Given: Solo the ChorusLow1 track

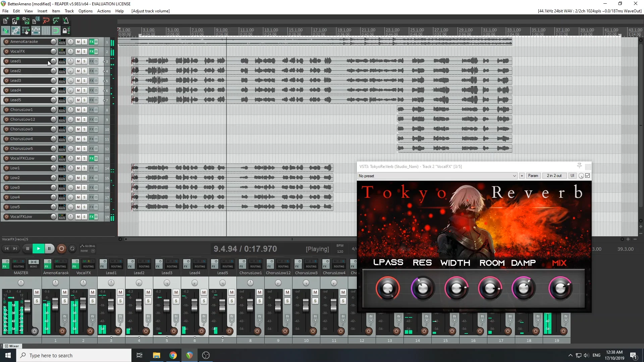Looking at the screenshot, I should pos(84,110).
